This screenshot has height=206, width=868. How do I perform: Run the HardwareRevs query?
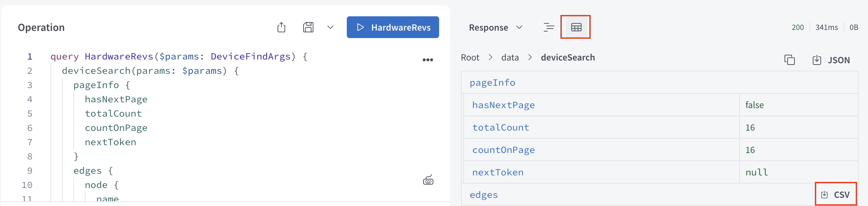[392, 27]
